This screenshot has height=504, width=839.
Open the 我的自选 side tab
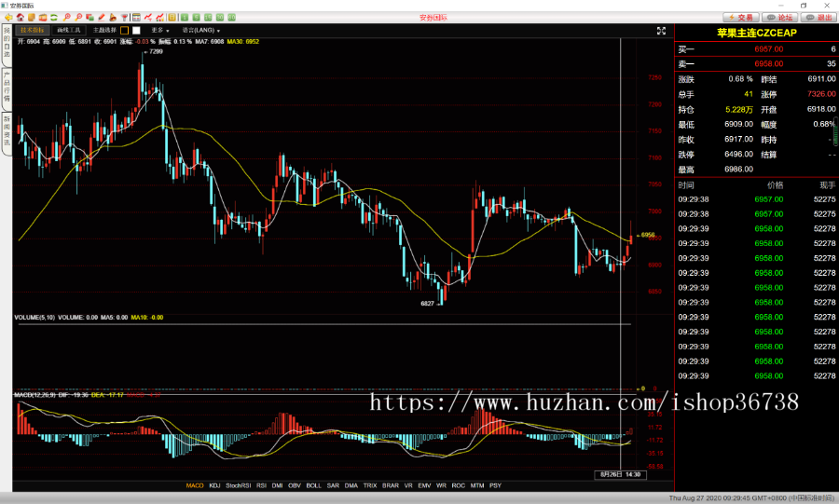[x=7, y=45]
